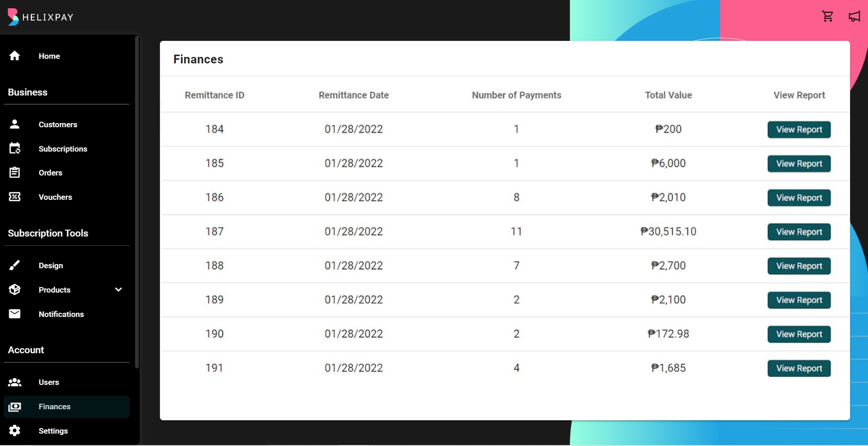Click the ₱2,010 total value cell

click(x=668, y=197)
